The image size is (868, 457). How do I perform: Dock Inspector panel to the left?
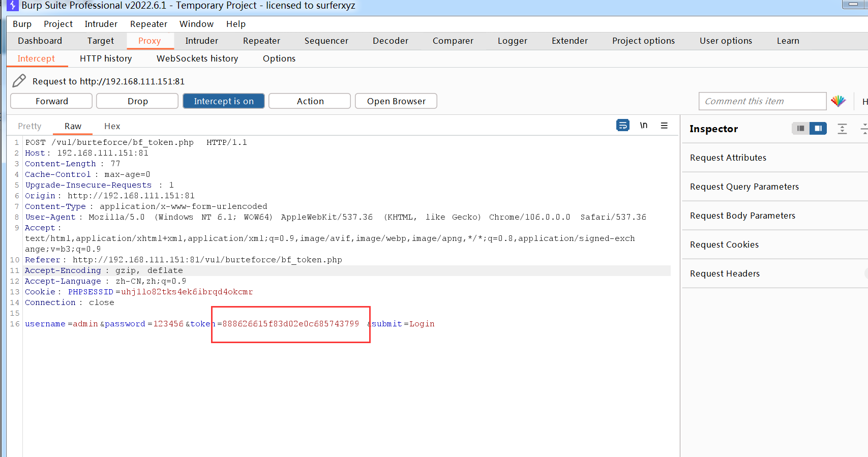pyautogui.click(x=800, y=129)
